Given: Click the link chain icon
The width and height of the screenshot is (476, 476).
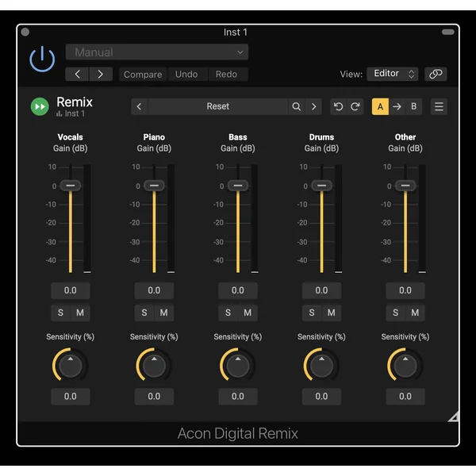Looking at the screenshot, I should pos(436,74).
